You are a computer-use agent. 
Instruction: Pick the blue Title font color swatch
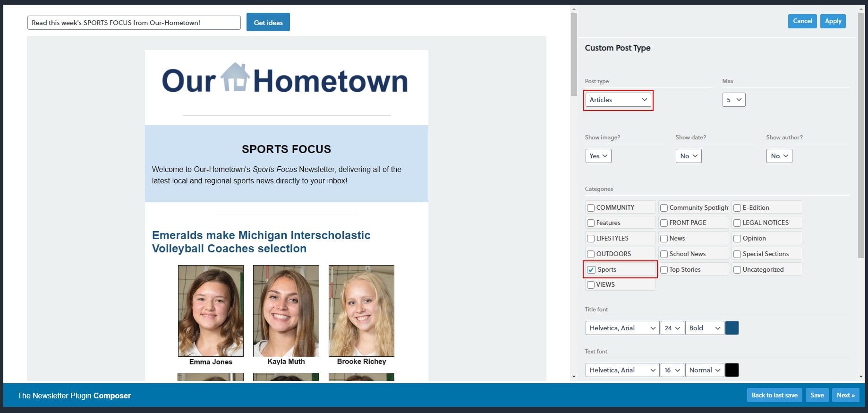[x=732, y=328]
